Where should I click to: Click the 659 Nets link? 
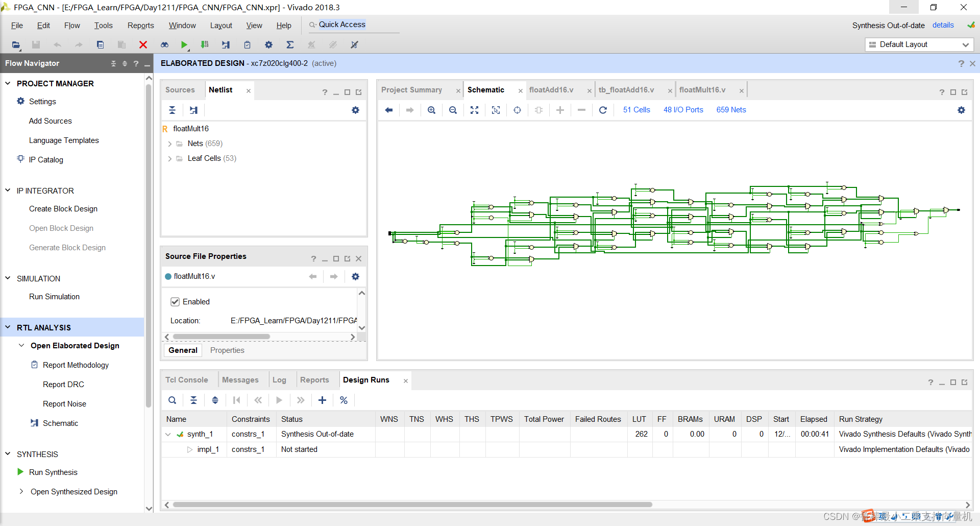click(731, 110)
